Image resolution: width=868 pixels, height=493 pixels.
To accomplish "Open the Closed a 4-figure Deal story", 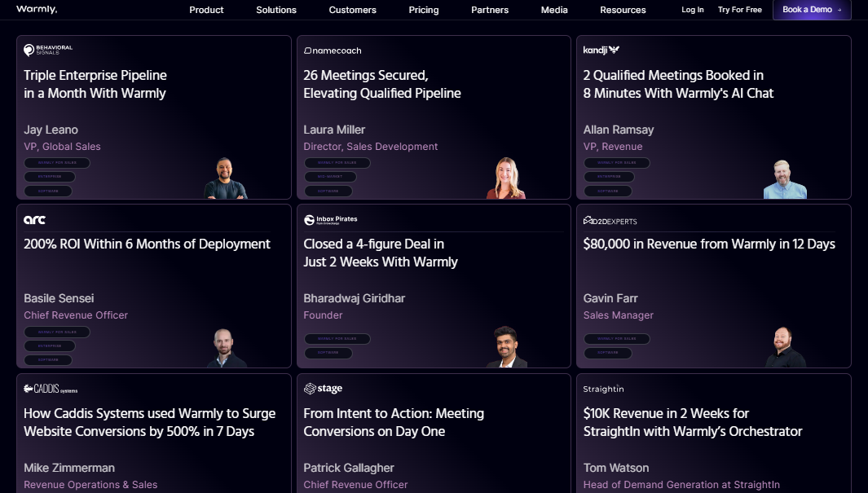I will pyautogui.click(x=381, y=253).
